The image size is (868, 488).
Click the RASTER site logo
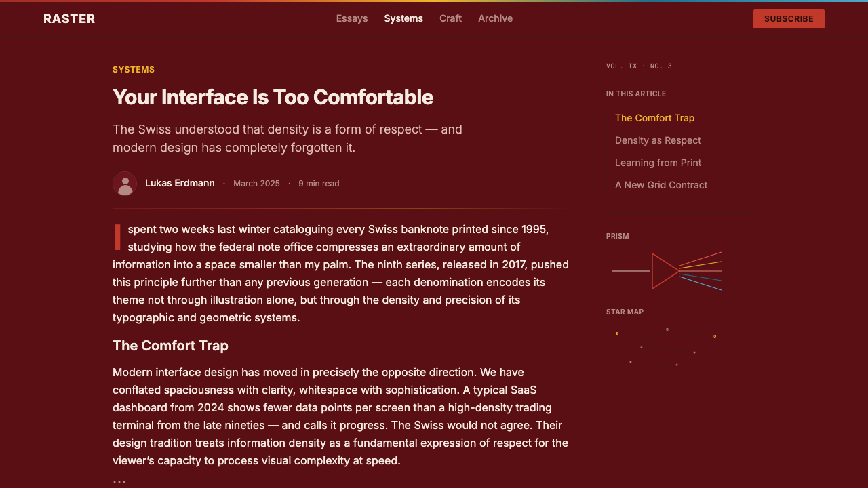click(x=69, y=19)
